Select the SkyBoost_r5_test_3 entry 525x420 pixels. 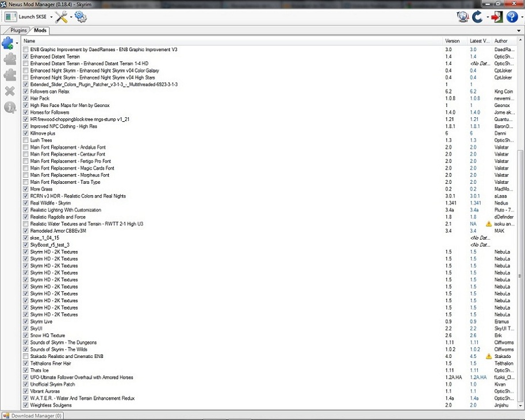tap(50, 245)
